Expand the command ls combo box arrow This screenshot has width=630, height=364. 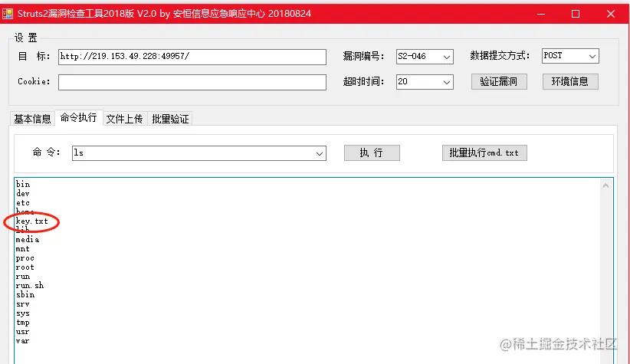[320, 153]
